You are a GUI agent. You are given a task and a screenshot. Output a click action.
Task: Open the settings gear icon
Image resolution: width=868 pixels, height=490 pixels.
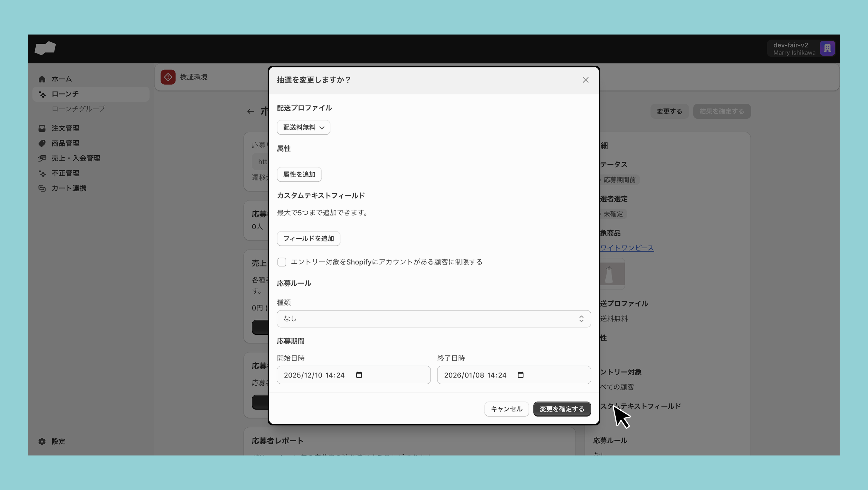pyautogui.click(x=42, y=442)
